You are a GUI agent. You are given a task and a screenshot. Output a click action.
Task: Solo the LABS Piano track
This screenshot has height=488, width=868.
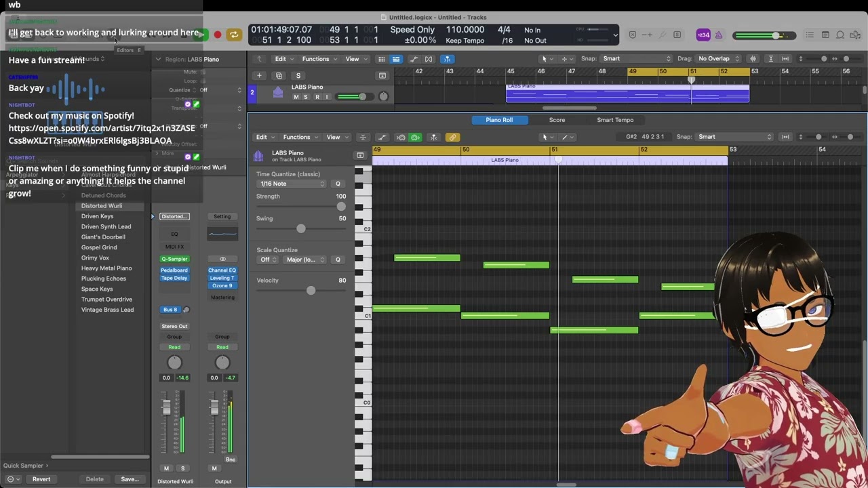coord(305,97)
